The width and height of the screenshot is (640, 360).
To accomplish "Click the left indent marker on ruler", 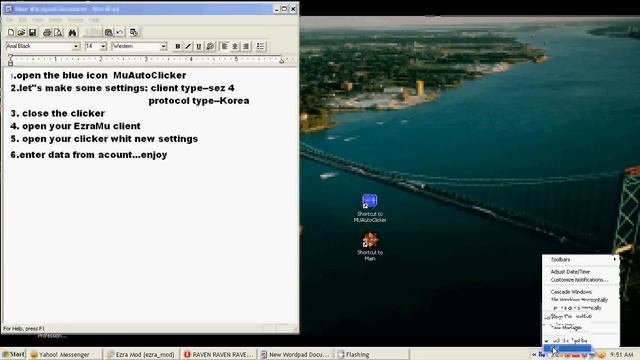I will 11,60.
